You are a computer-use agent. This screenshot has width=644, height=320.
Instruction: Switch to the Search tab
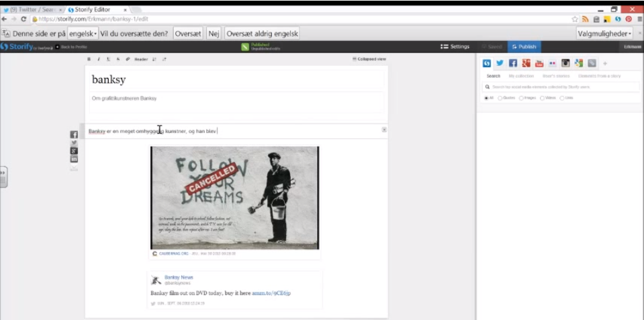(494, 76)
